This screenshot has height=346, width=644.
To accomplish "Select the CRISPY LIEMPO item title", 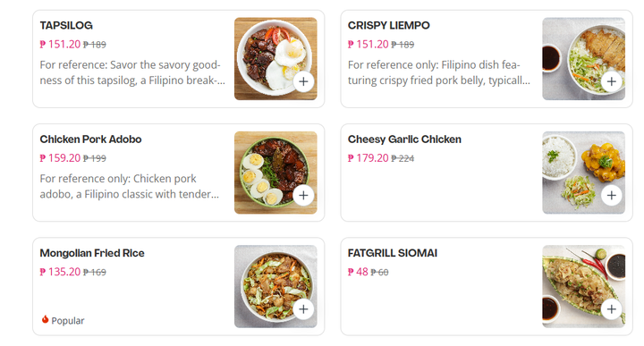I will coord(388,25).
